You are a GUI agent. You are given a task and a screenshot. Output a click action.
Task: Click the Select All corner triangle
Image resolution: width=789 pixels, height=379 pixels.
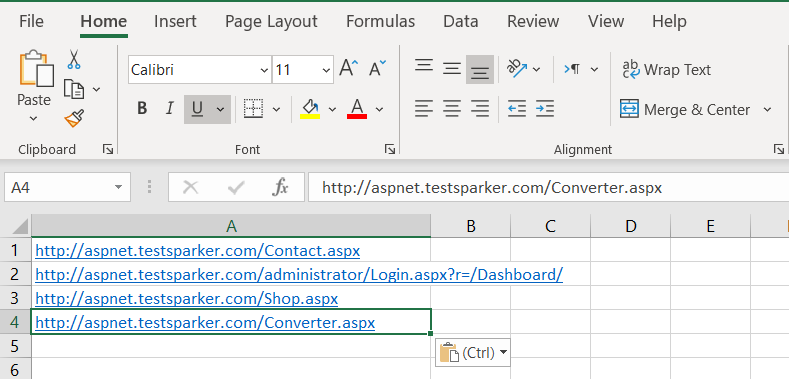click(19, 226)
